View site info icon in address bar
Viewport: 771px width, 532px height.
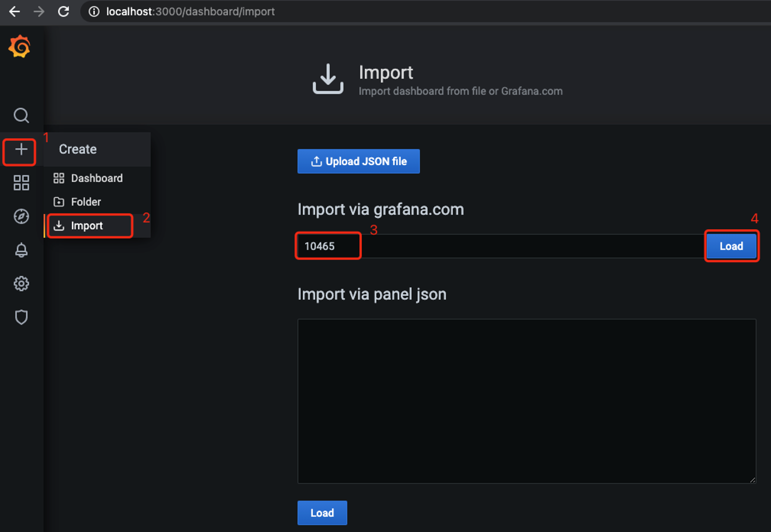pyautogui.click(x=94, y=12)
